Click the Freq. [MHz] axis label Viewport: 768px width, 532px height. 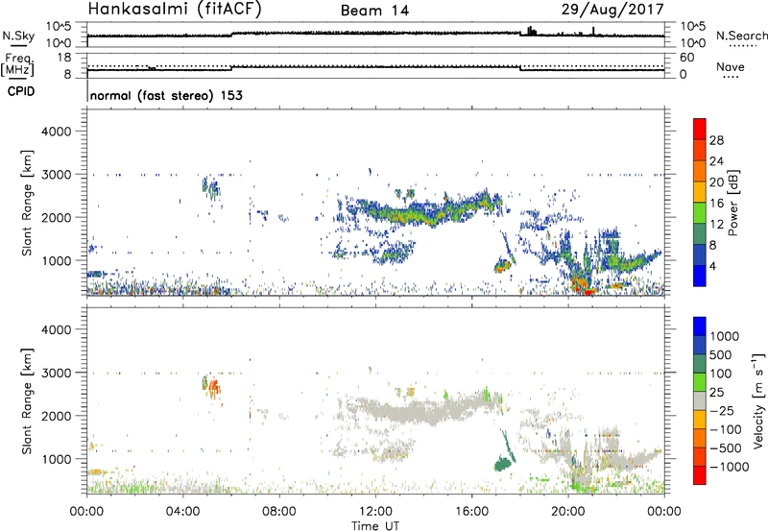click(17, 64)
